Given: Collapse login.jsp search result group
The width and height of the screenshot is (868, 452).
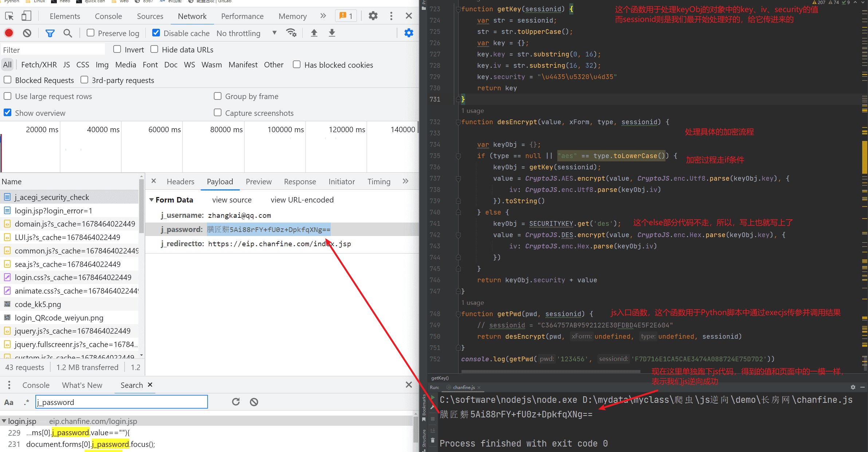Looking at the screenshot, I should (x=4, y=421).
